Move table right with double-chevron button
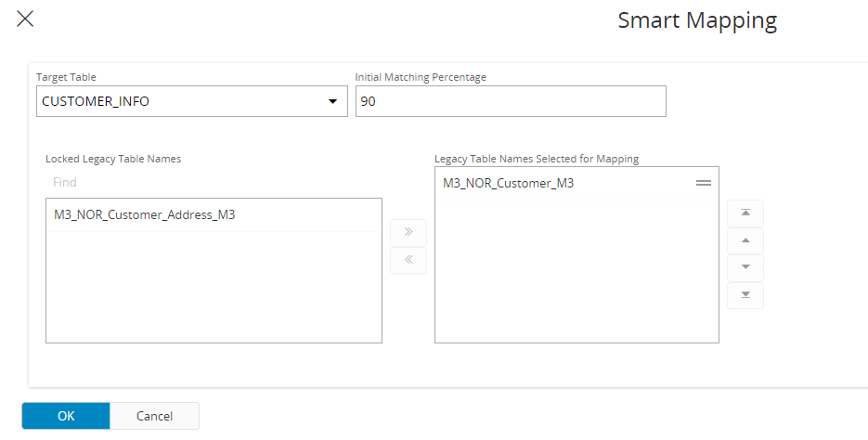This screenshot has height=440, width=868. coord(408,232)
